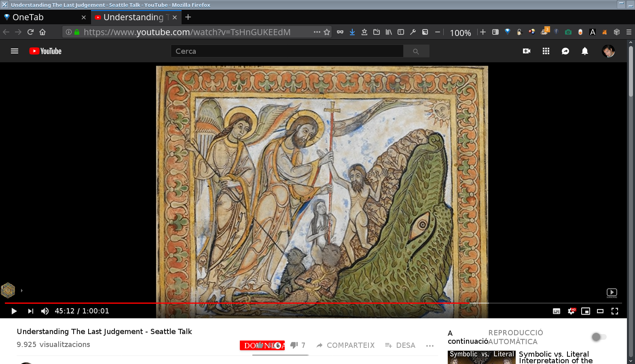The height and width of the screenshot is (364, 635).
Task: Open a new browser tab
Action: coord(188,17)
